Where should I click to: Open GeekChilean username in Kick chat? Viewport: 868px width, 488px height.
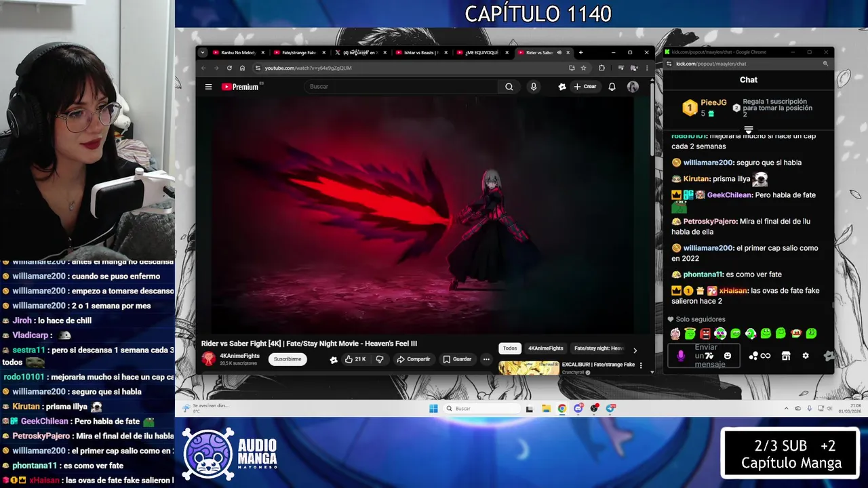[730, 195]
